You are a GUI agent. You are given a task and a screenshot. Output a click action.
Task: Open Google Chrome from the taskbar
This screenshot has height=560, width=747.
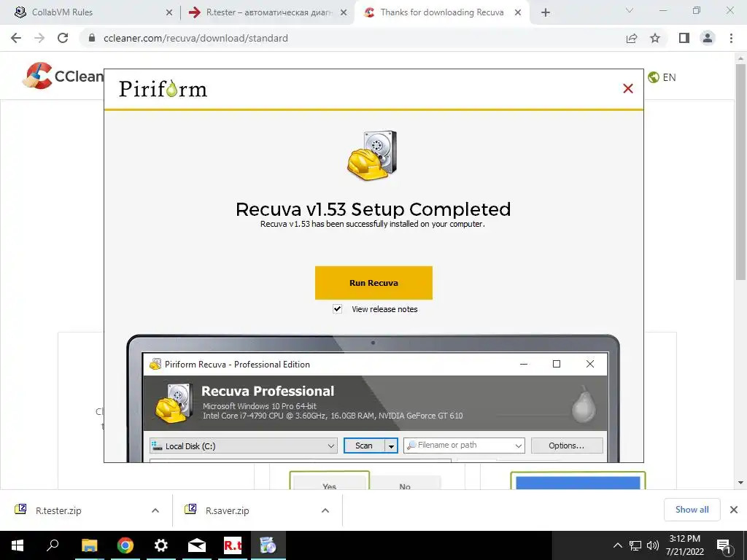(x=125, y=545)
